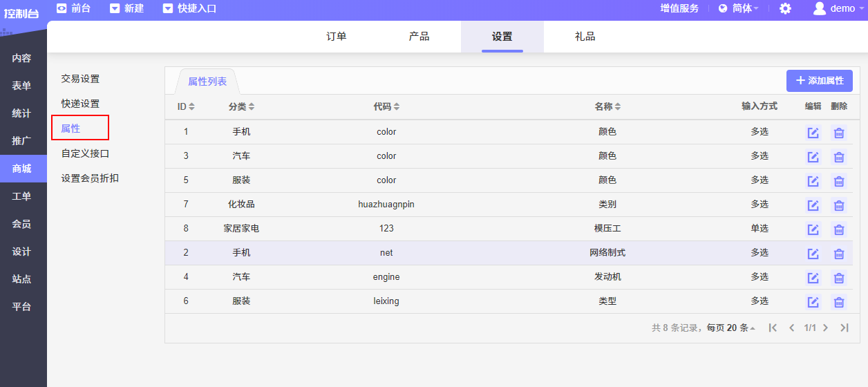Open the 增值服务 link
The width and height of the screenshot is (868, 387).
pos(679,9)
